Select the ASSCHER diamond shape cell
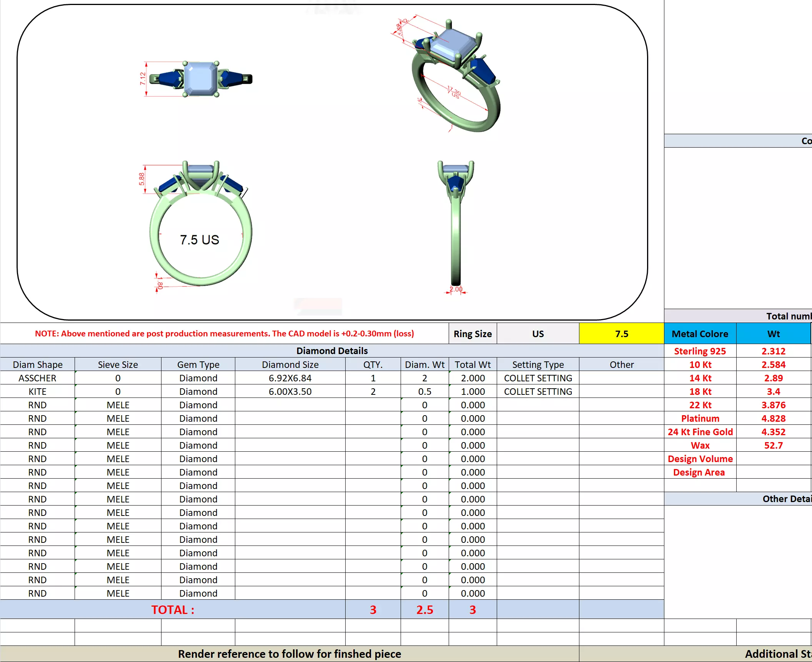The image size is (812, 662). click(37, 378)
